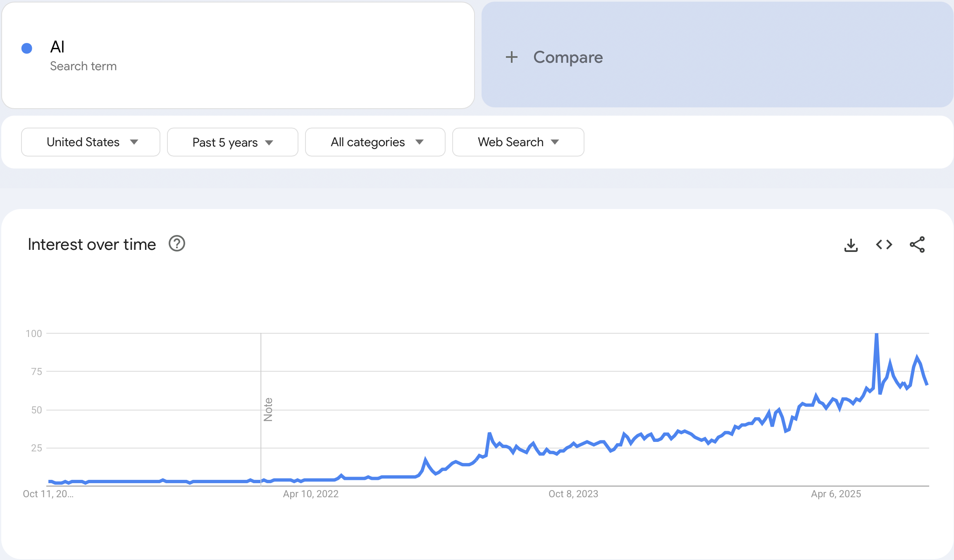Change the Web Search type dropdown

[518, 142]
